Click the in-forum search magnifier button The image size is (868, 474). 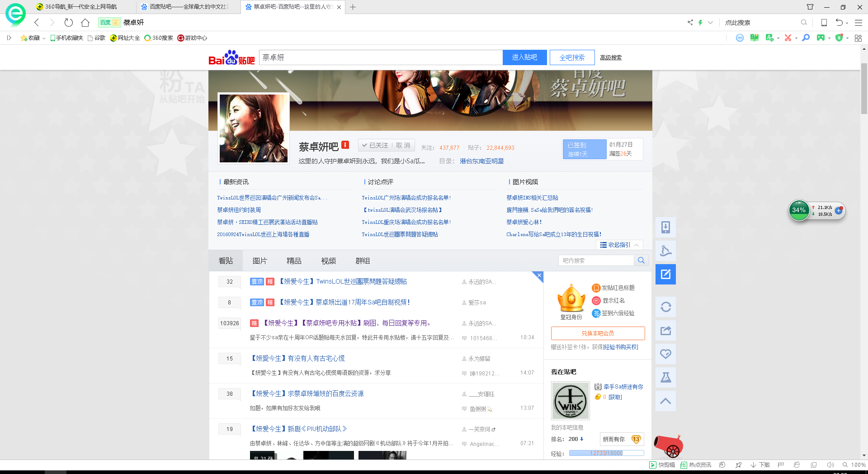point(641,261)
